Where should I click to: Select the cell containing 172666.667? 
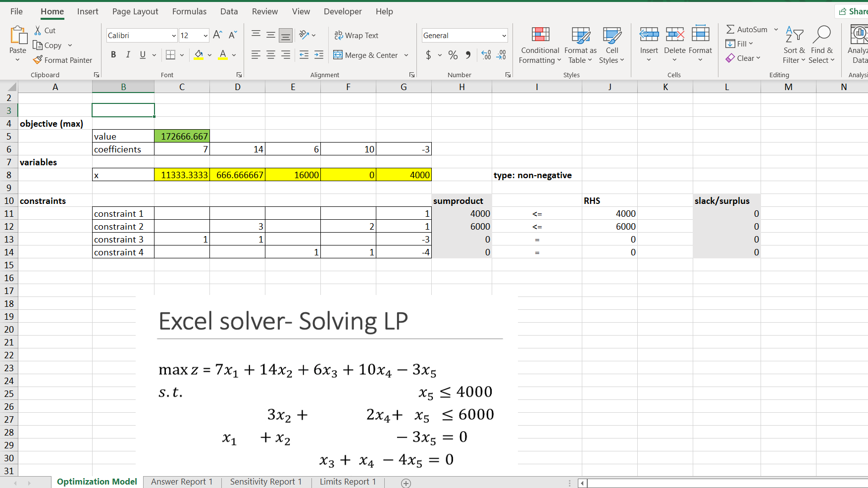(182, 136)
